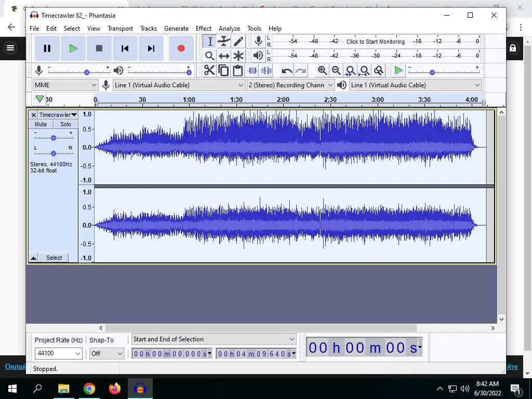Open the Timecrawler track name menu
Viewport: 532px width, 399px height.
point(58,115)
